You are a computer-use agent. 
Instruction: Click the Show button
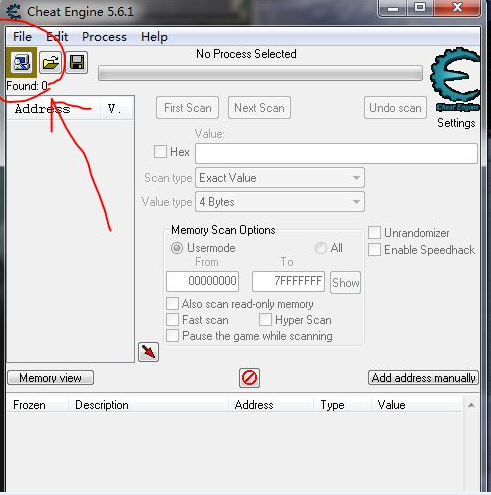[345, 282]
